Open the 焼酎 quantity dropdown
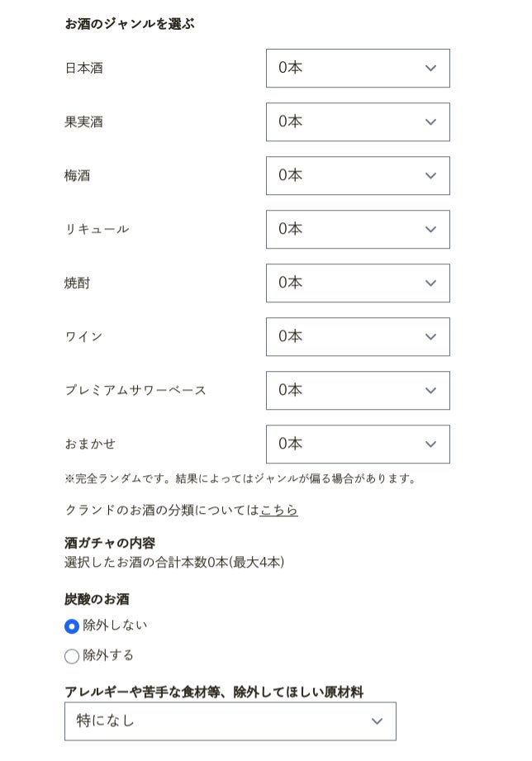 click(357, 283)
